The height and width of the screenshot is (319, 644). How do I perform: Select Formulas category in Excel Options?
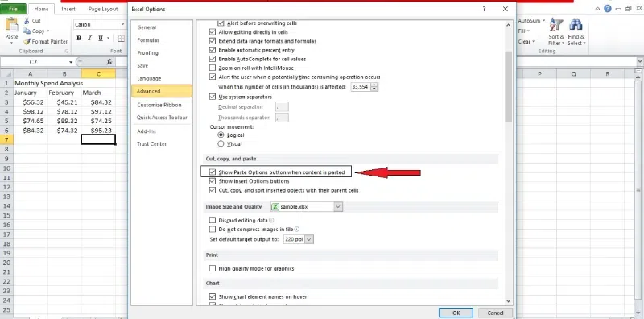click(162, 40)
